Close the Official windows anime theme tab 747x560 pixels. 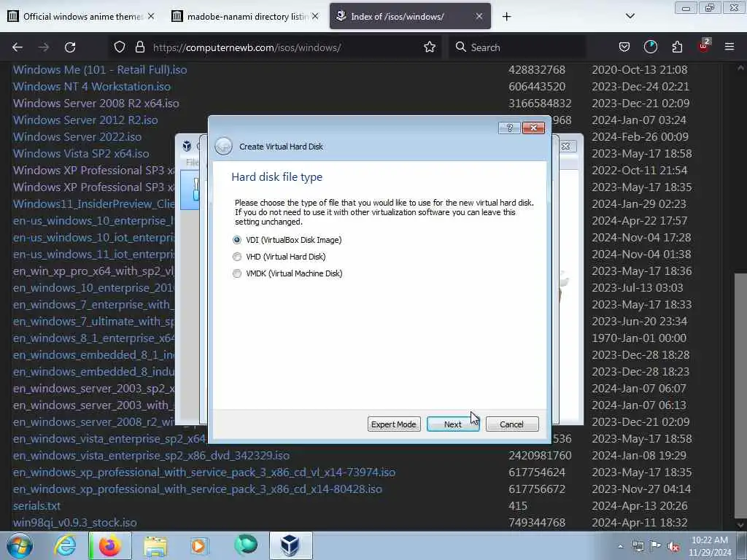[151, 16]
